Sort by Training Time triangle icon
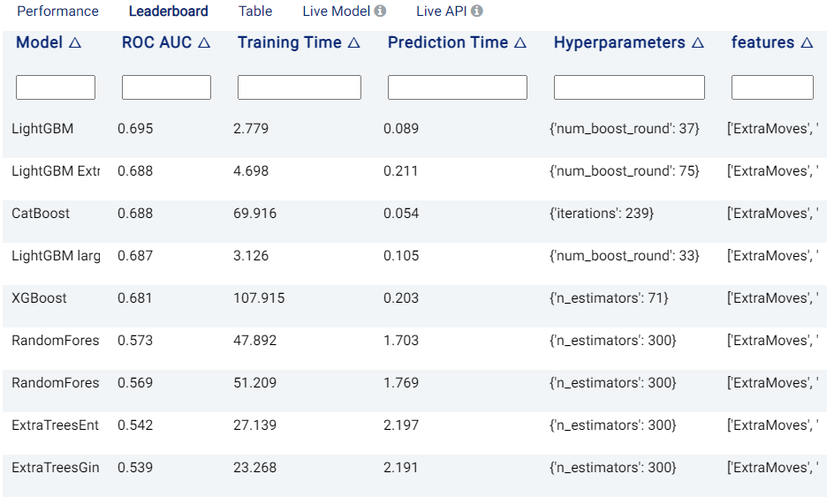834x504 pixels. (353, 42)
